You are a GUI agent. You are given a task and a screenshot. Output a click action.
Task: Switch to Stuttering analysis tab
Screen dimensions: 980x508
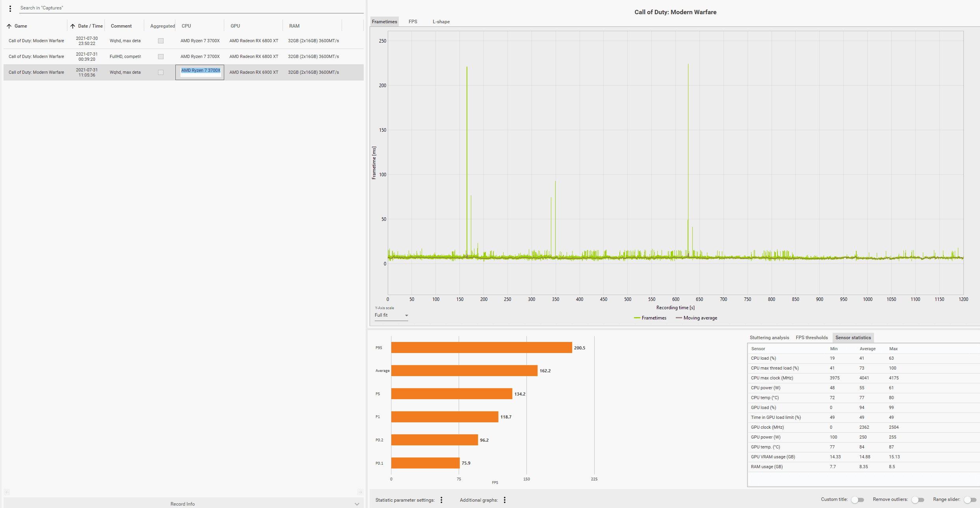point(769,338)
